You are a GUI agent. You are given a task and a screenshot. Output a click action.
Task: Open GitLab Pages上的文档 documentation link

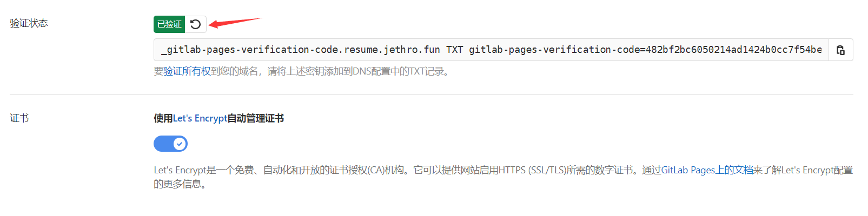point(707,170)
